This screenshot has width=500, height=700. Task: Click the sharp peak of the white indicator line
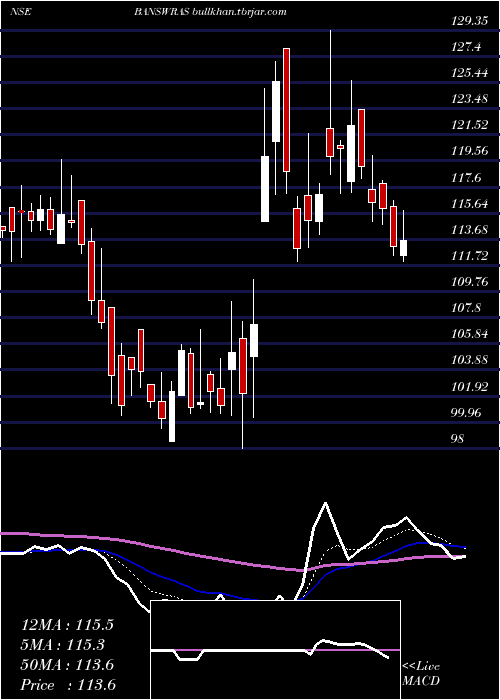point(325,503)
